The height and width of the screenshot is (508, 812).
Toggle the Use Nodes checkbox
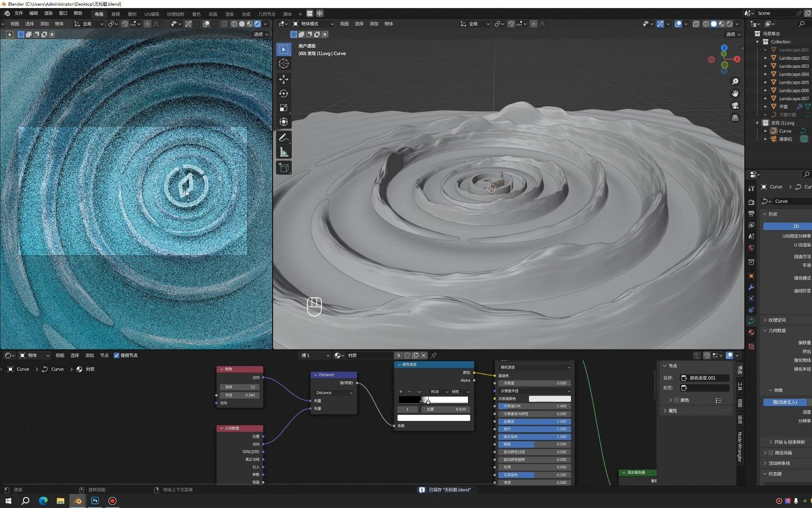117,356
